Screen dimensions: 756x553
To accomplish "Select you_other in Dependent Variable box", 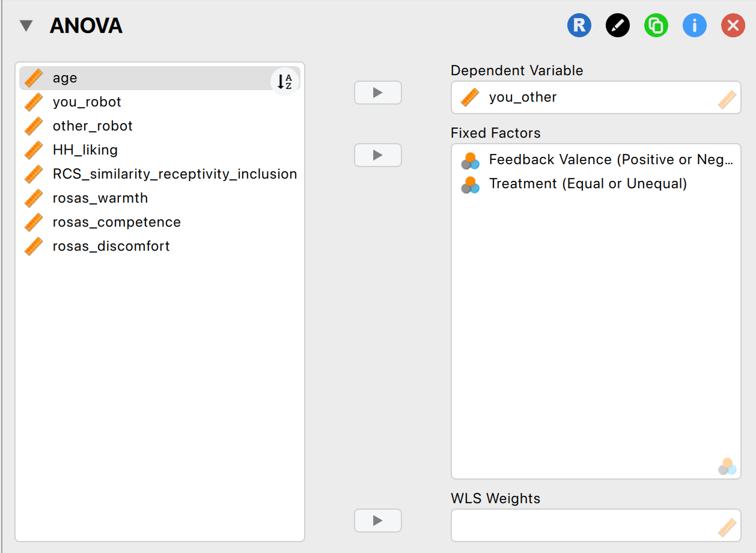I will [x=523, y=97].
